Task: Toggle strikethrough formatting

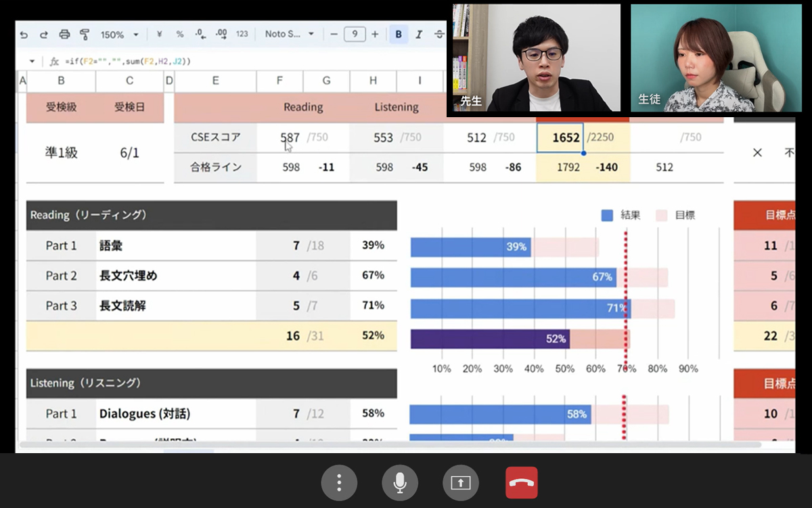Action: coord(439,35)
